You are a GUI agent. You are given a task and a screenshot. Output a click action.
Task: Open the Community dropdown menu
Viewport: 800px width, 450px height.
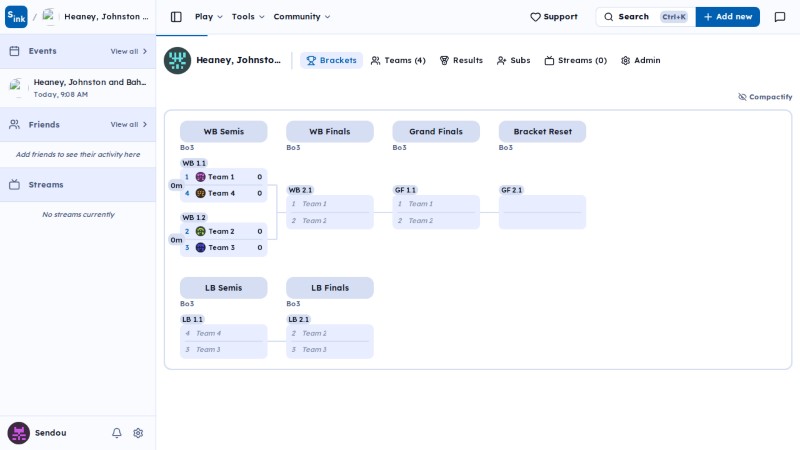302,17
